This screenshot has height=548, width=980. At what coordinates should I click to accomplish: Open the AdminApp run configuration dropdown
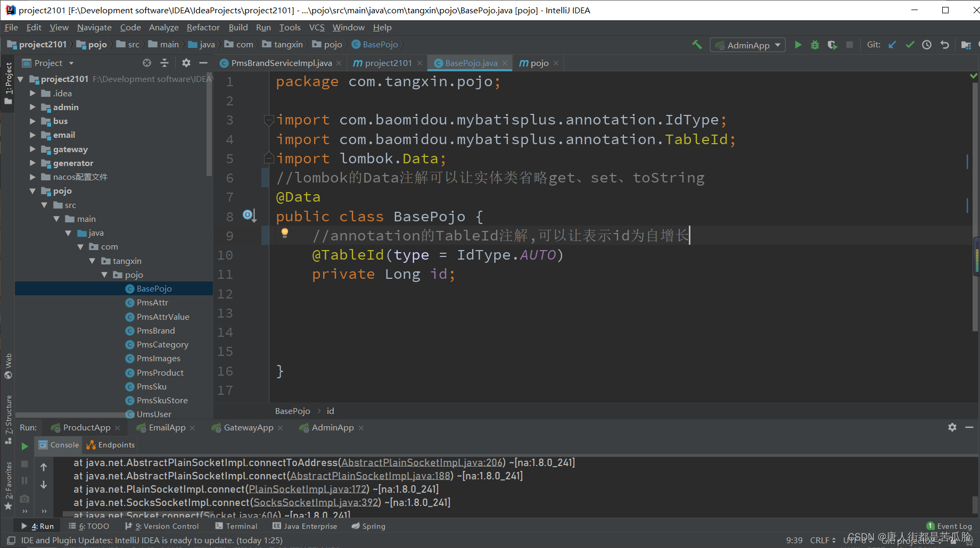(747, 45)
